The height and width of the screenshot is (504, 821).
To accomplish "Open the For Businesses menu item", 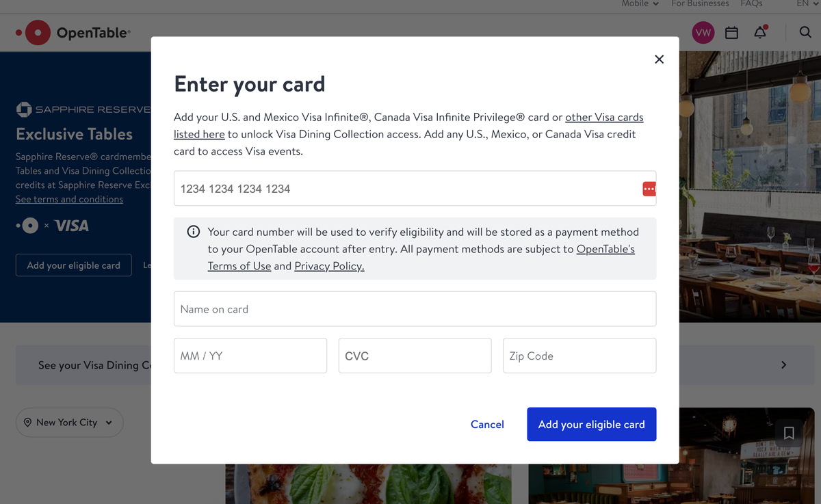I will pos(700,4).
